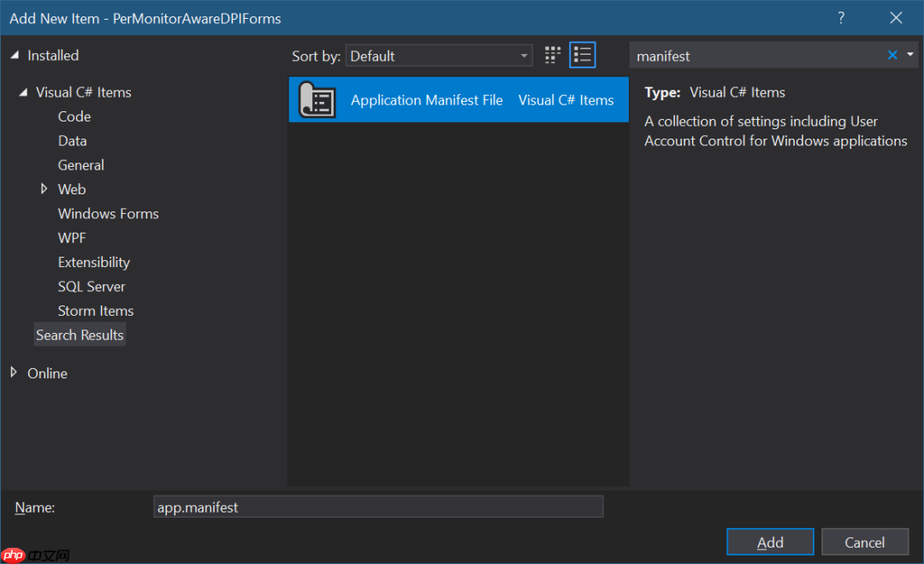The width and height of the screenshot is (924, 564).
Task: Collapse the Installed section
Action: click(15, 56)
